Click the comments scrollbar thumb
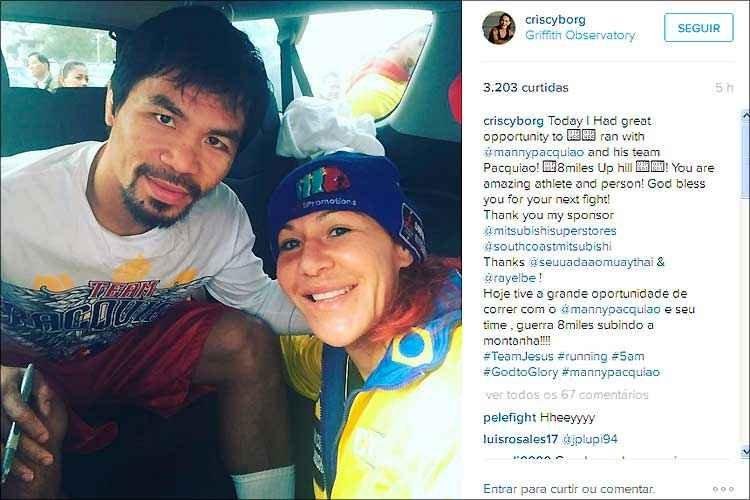This screenshot has height=500, width=750. (745, 160)
